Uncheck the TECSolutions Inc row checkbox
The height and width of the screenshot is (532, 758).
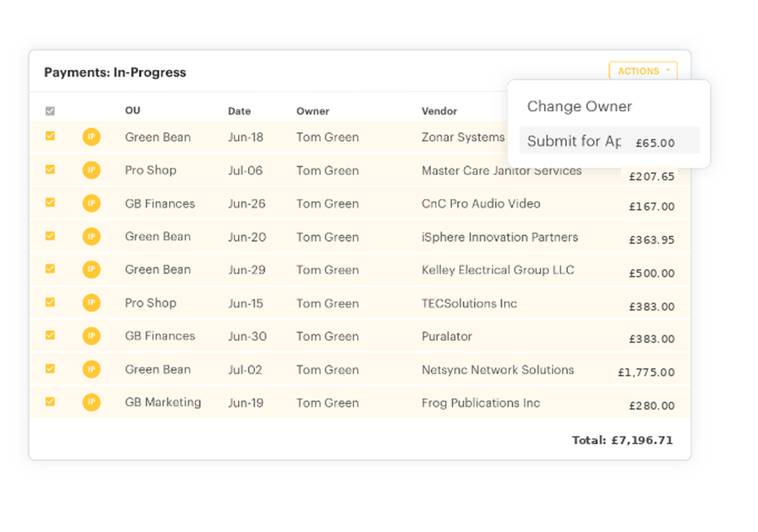[x=50, y=302]
